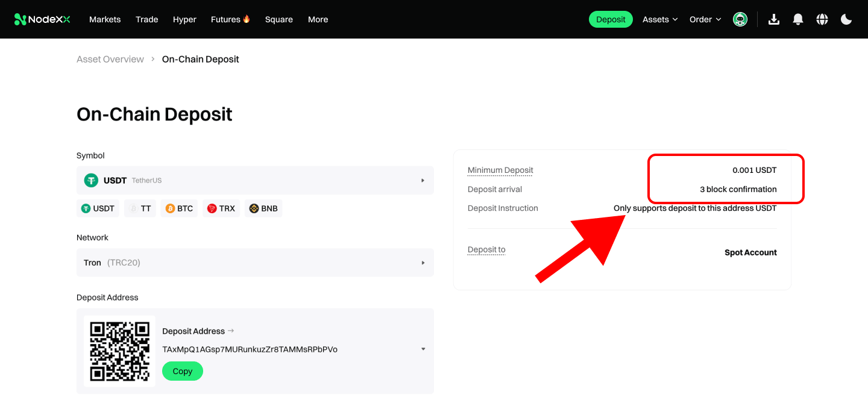Toggle dark mode moon icon
The width and height of the screenshot is (868, 412).
click(846, 19)
